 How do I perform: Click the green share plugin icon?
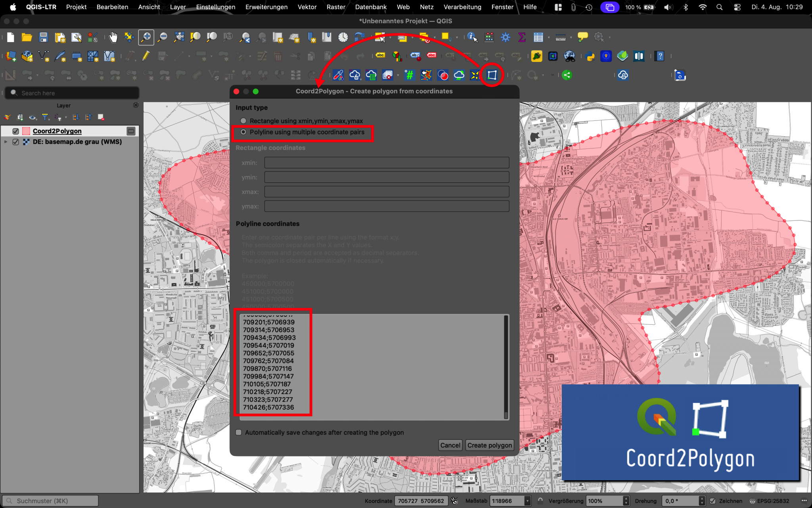pos(567,75)
